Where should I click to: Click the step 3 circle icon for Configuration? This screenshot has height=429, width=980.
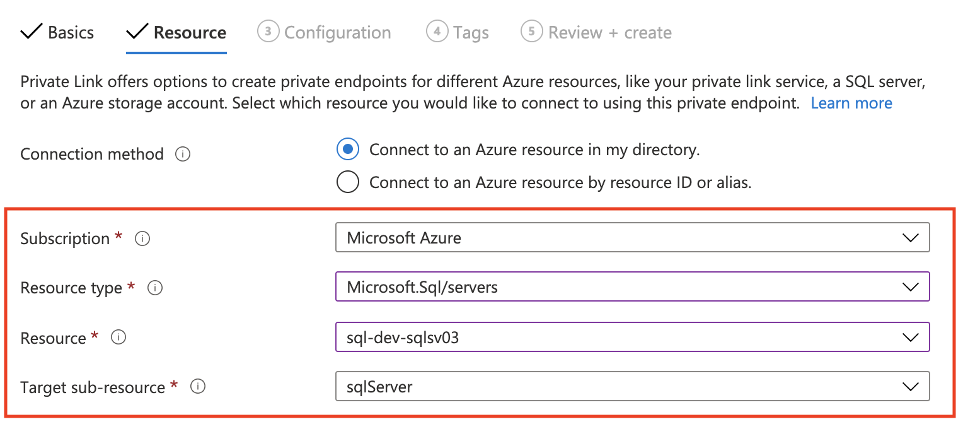tap(268, 32)
